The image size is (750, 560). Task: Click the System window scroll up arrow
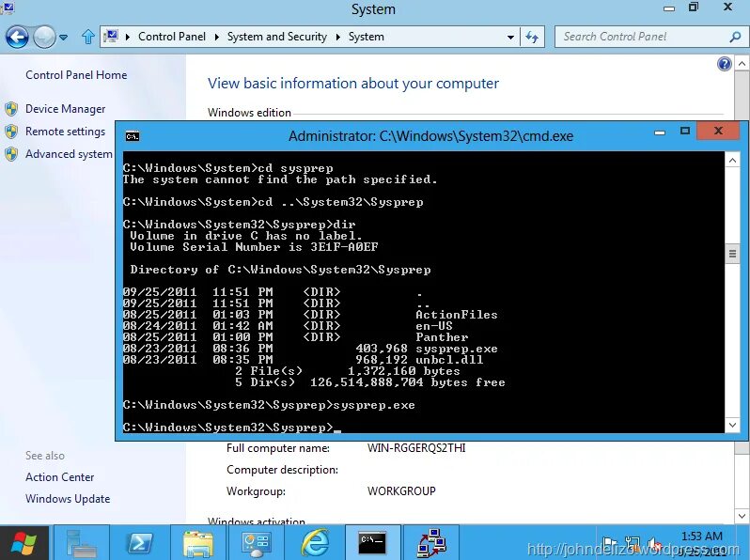742,64
